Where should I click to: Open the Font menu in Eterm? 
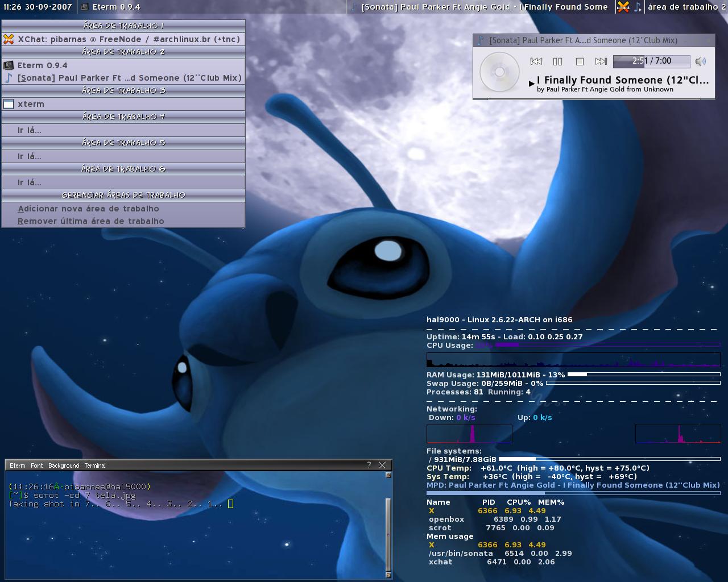[37, 465]
